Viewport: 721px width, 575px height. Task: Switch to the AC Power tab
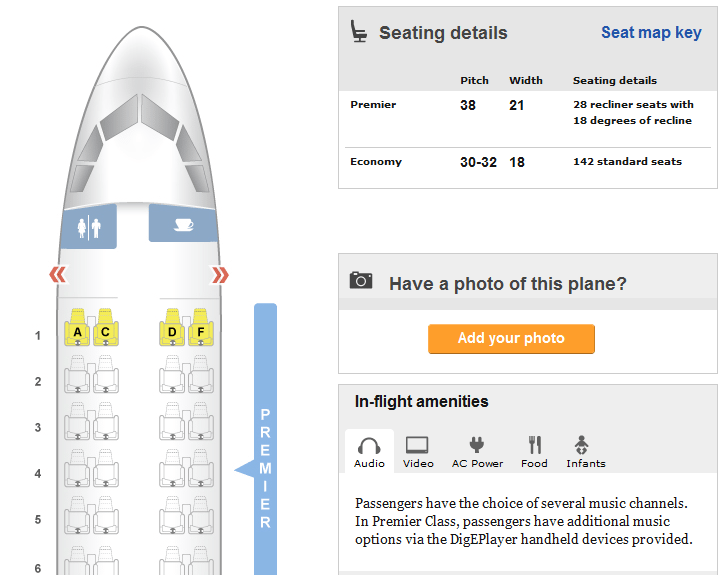click(477, 452)
